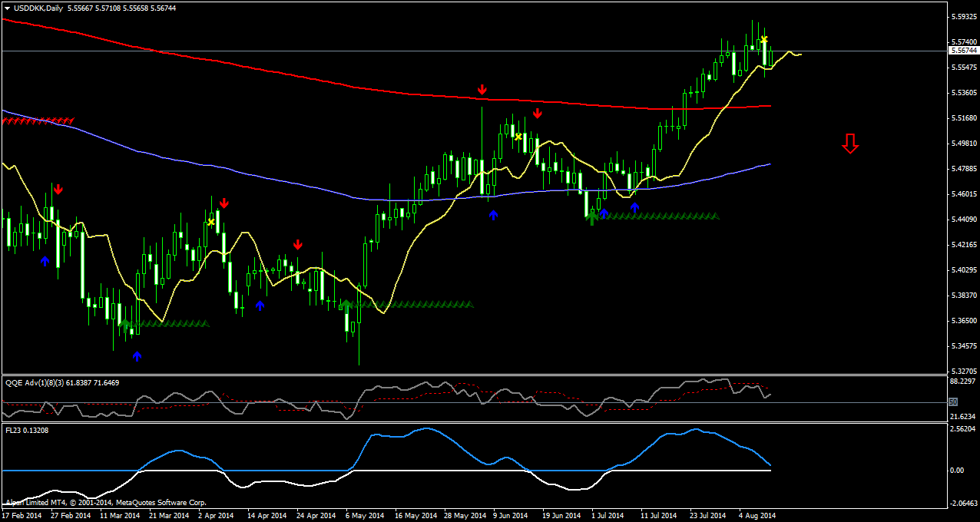
Task: Click price axis label 5.55475
Action: pos(964,67)
